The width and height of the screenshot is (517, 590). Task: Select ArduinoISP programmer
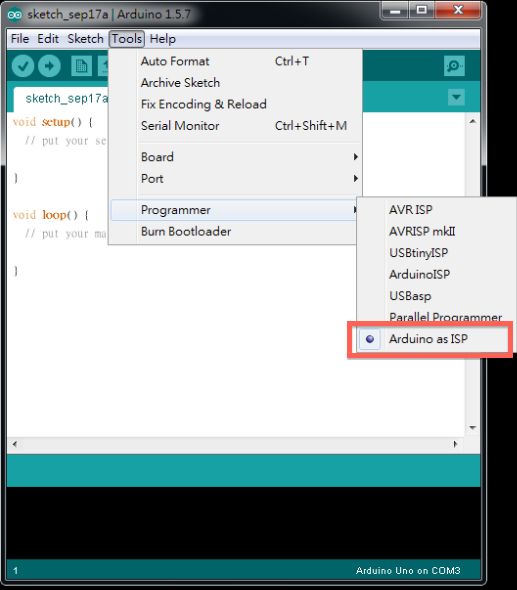[x=436, y=274]
